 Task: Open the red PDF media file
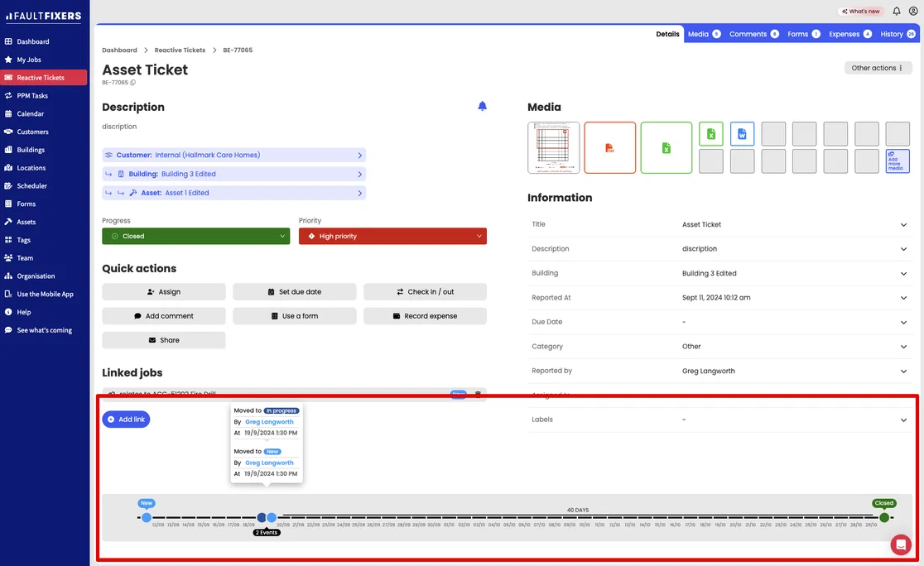(x=610, y=148)
